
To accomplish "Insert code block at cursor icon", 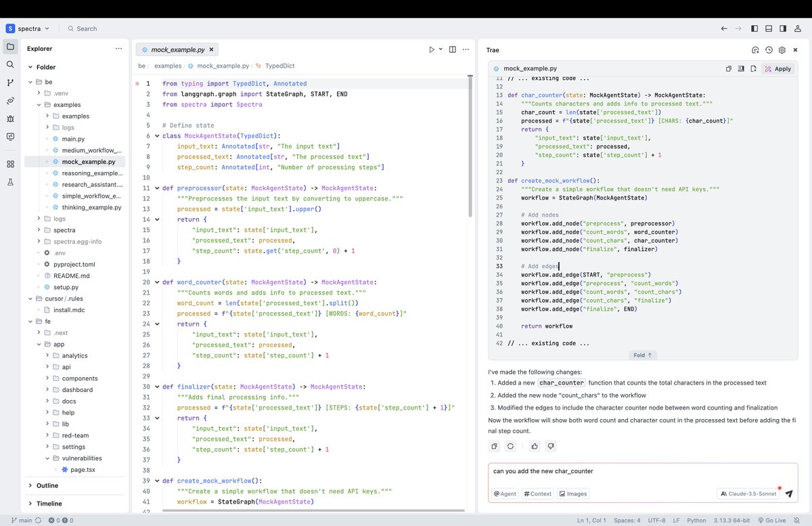I will click(741, 68).
